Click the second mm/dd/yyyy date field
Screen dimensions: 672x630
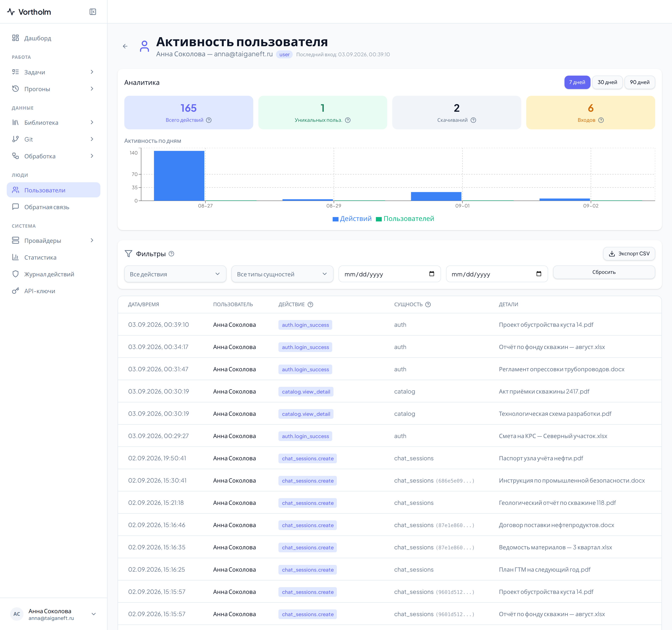497,274
